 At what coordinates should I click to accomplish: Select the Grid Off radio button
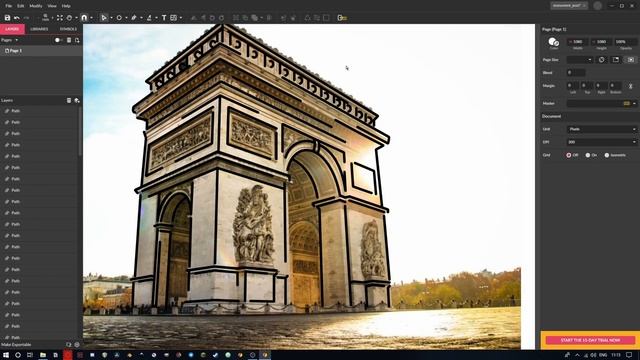point(569,155)
